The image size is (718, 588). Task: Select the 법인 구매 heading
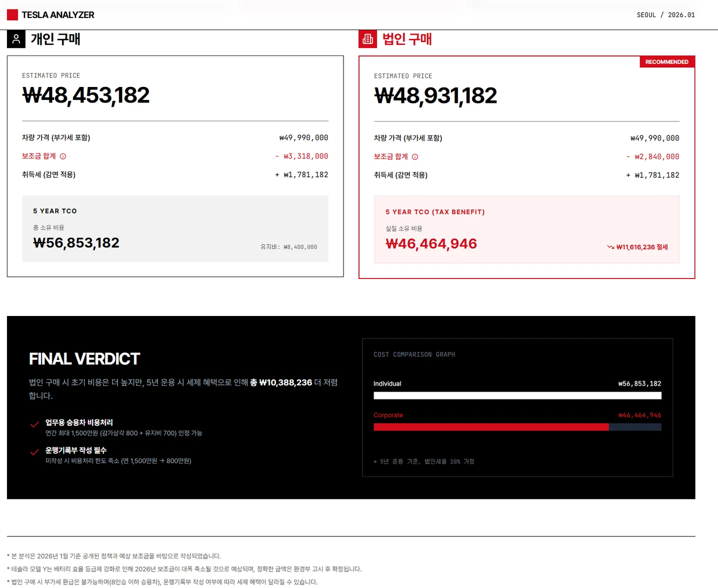[x=407, y=39]
